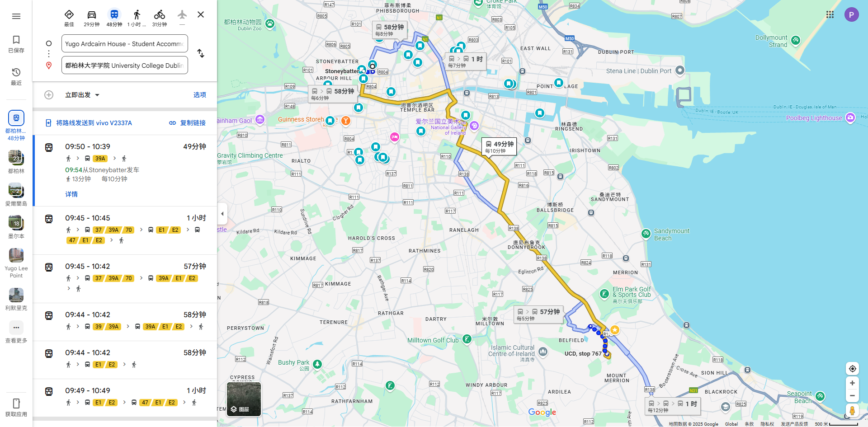Switch to walking travel mode
Image resolution: width=868 pixels, height=427 pixels.
click(x=137, y=18)
